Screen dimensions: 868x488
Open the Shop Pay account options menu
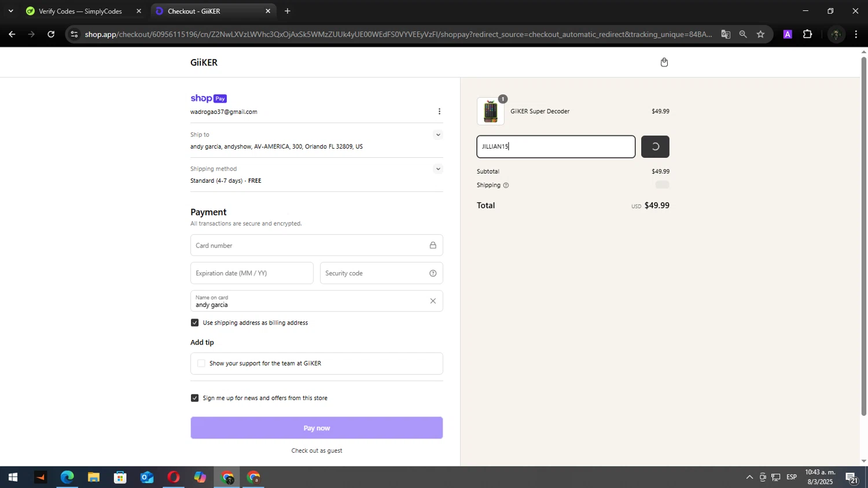click(x=439, y=112)
